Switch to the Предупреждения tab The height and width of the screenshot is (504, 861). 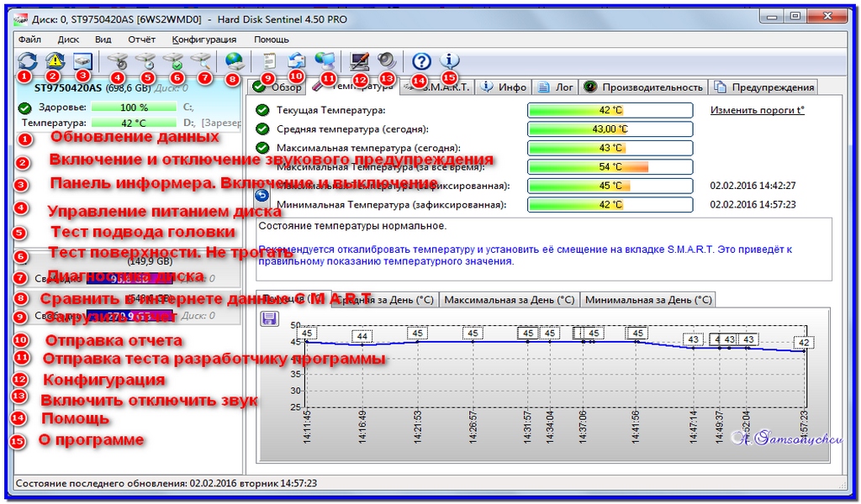[x=763, y=87]
